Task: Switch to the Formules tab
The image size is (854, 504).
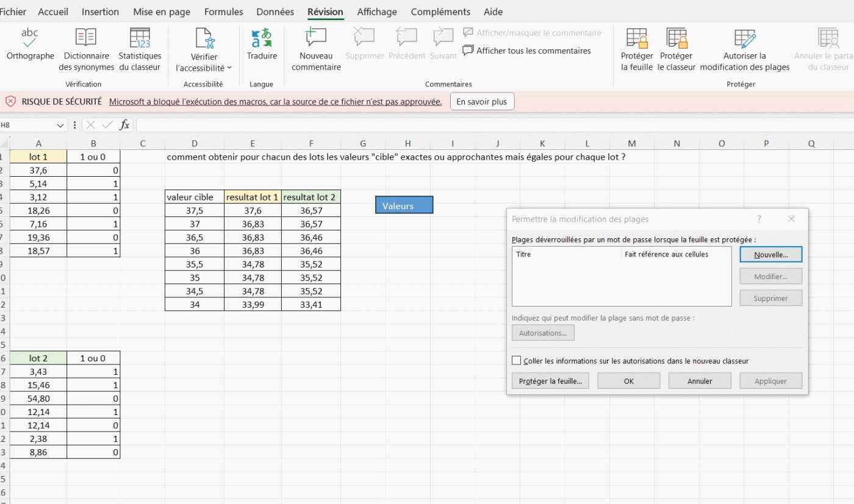Action: coord(223,12)
